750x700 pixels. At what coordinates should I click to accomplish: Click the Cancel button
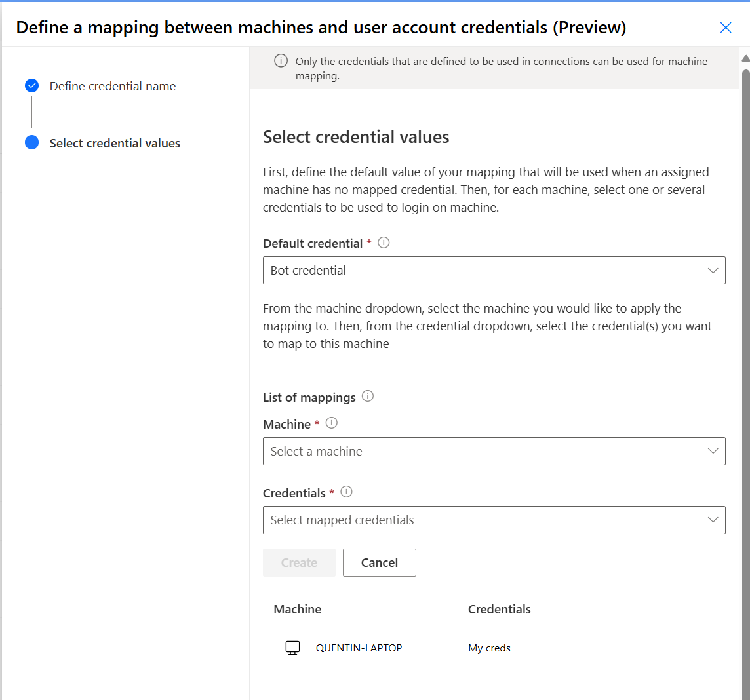(379, 562)
